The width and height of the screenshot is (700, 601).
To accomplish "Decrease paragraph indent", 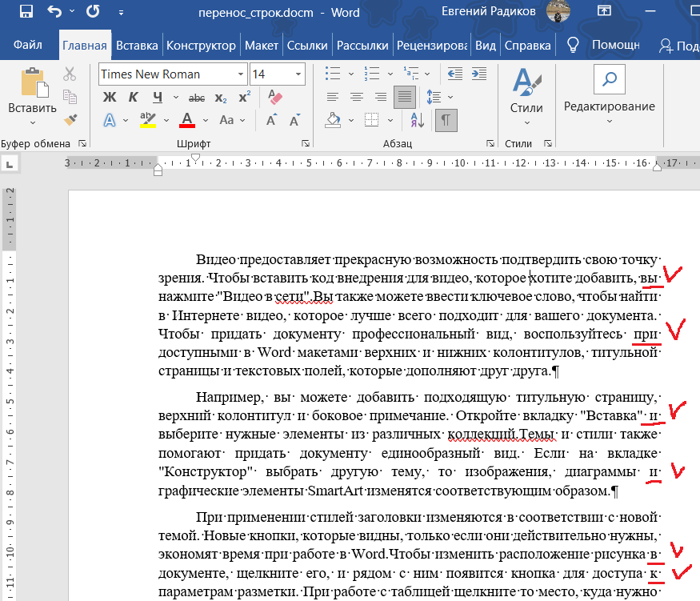I will click(x=455, y=74).
